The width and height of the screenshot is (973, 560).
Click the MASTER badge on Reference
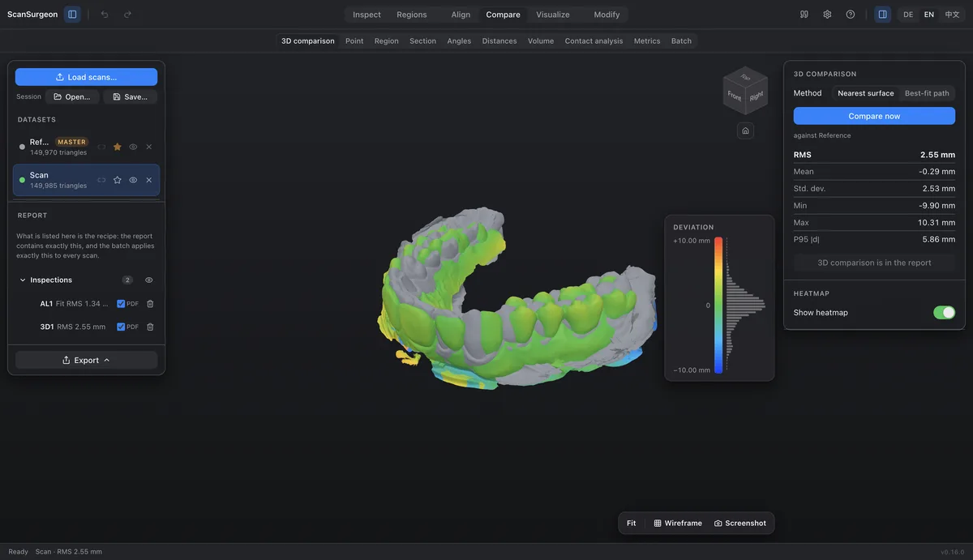point(71,142)
